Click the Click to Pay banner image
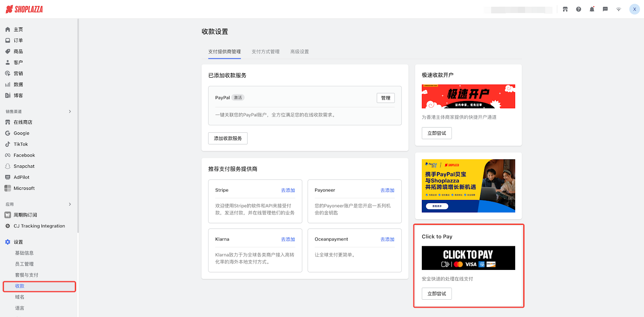Image resolution: width=644 pixels, height=317 pixels. (x=469, y=258)
